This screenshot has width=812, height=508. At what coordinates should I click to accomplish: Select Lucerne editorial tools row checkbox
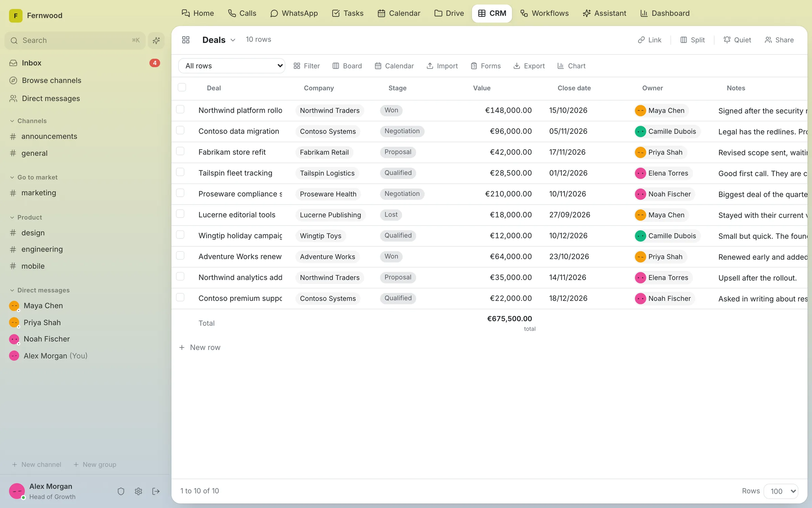click(180, 214)
